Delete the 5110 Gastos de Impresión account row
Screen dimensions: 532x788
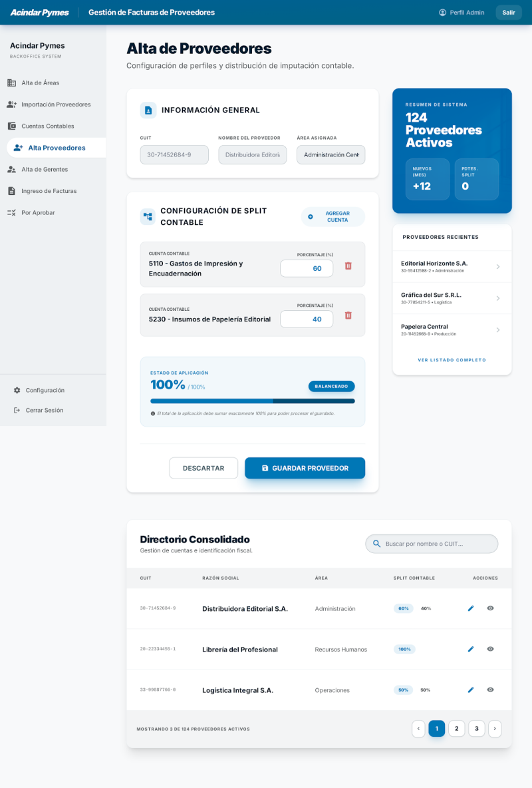pyautogui.click(x=348, y=266)
